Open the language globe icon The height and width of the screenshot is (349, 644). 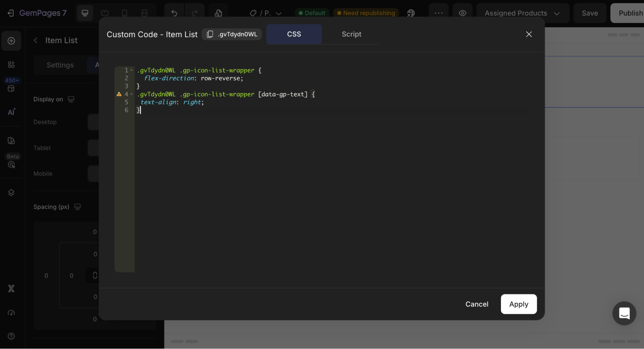tap(411, 13)
